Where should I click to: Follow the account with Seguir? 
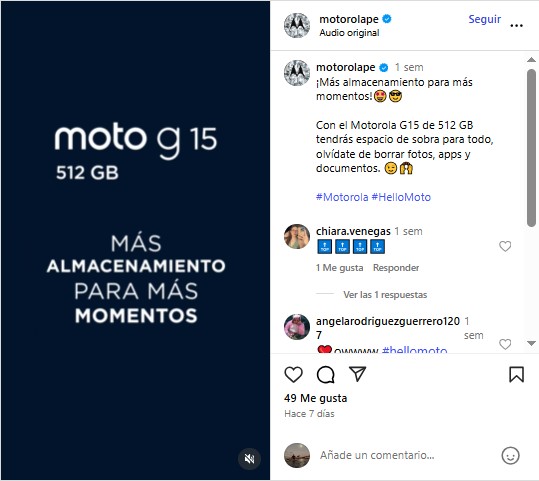pyautogui.click(x=484, y=19)
